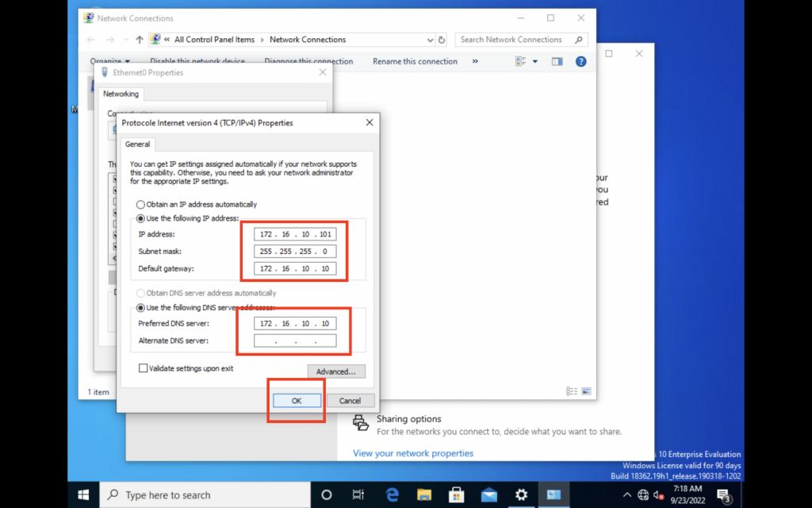The image size is (812, 508).
Task: Click the Advanced... button
Action: [336, 371]
